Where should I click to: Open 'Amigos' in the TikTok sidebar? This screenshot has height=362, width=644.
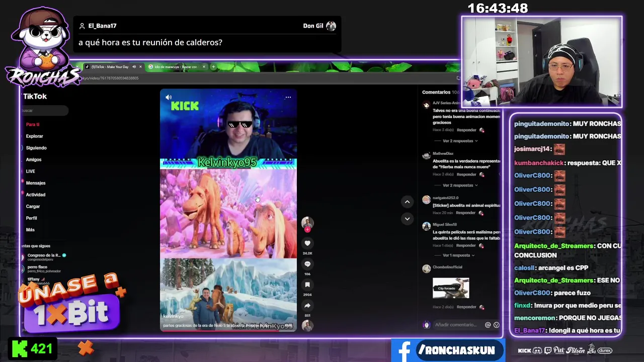[34, 159]
